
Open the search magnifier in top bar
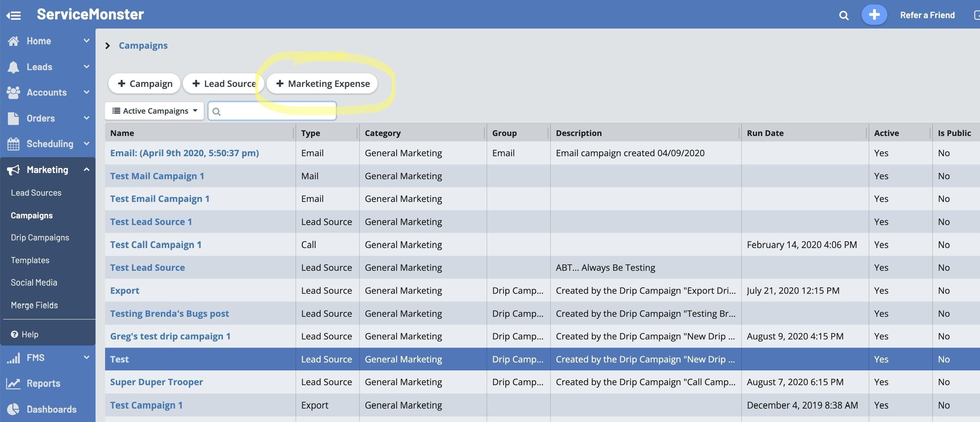843,15
